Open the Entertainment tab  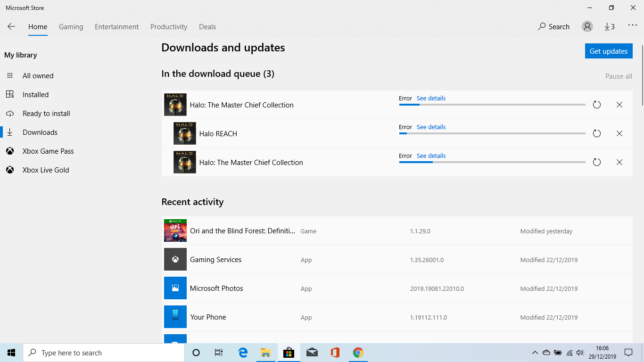tap(117, 27)
